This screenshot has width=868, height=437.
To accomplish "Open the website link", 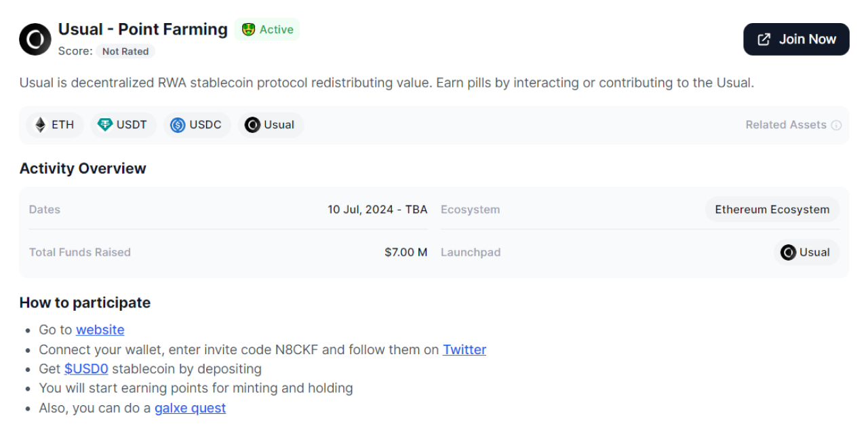I will point(100,330).
